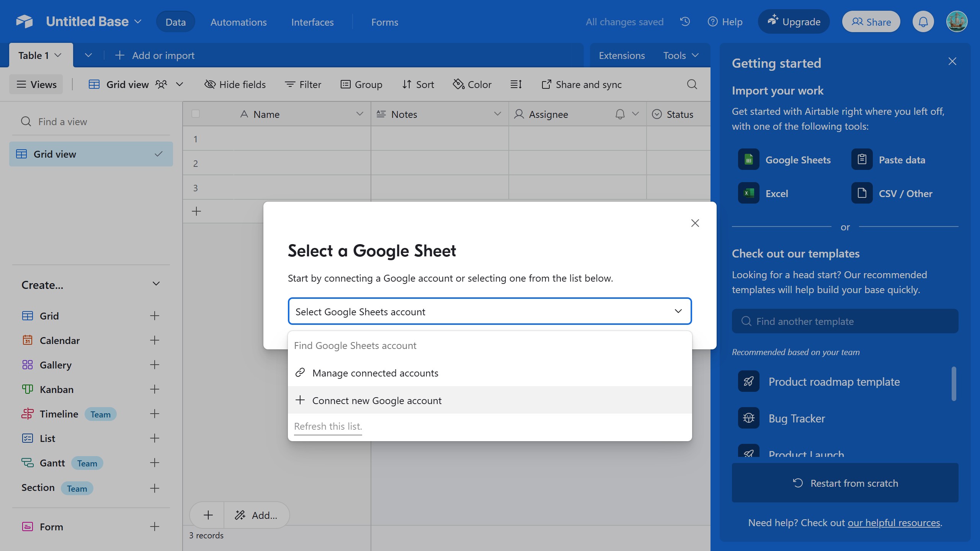Switch to the Automations tab
Screen dimensions: 980x551
[238, 22]
